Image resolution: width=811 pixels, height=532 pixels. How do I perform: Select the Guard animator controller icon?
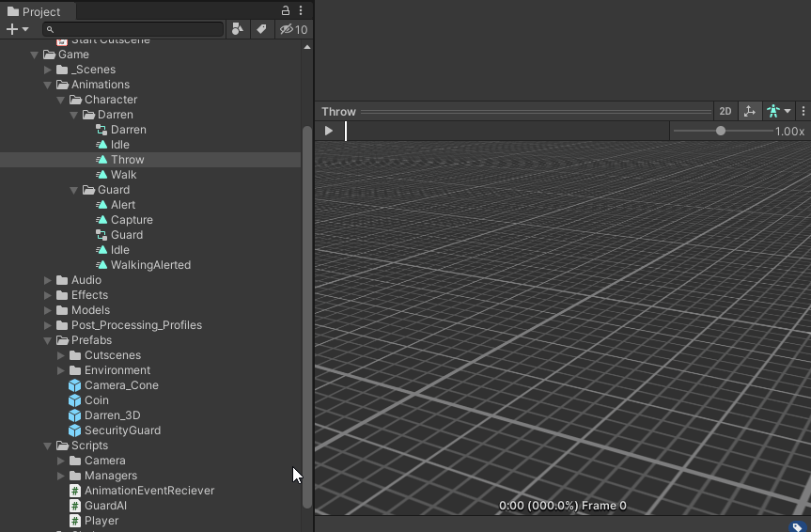point(101,234)
